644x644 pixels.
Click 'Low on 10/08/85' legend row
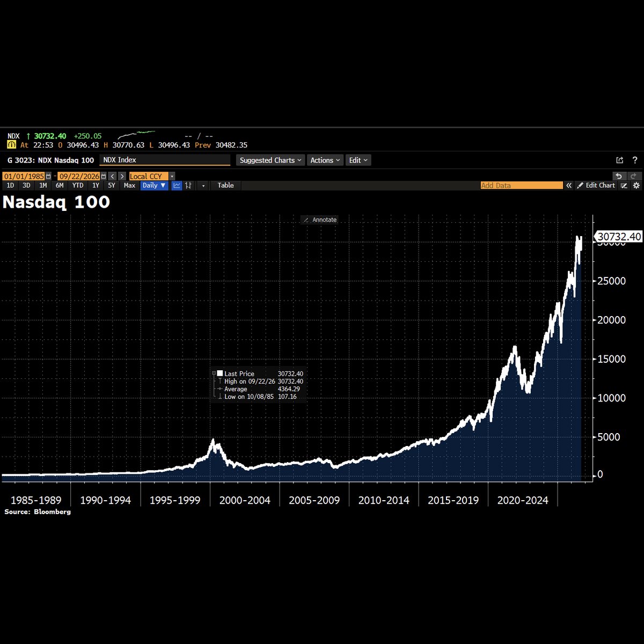pyautogui.click(x=258, y=397)
